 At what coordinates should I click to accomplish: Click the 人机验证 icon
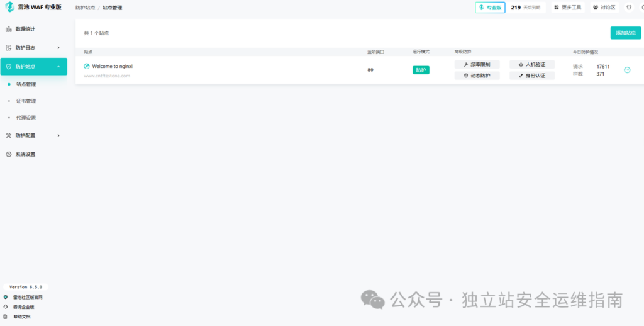[521, 65]
